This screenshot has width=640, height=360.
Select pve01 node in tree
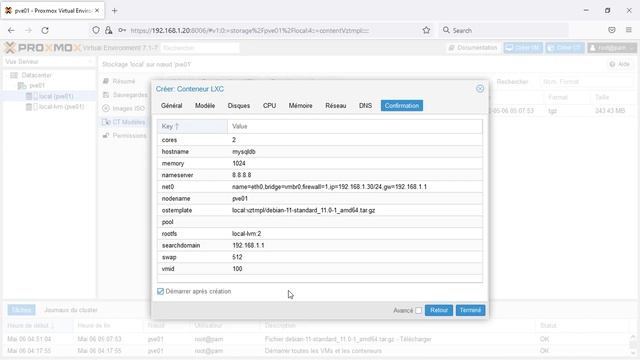(37, 85)
